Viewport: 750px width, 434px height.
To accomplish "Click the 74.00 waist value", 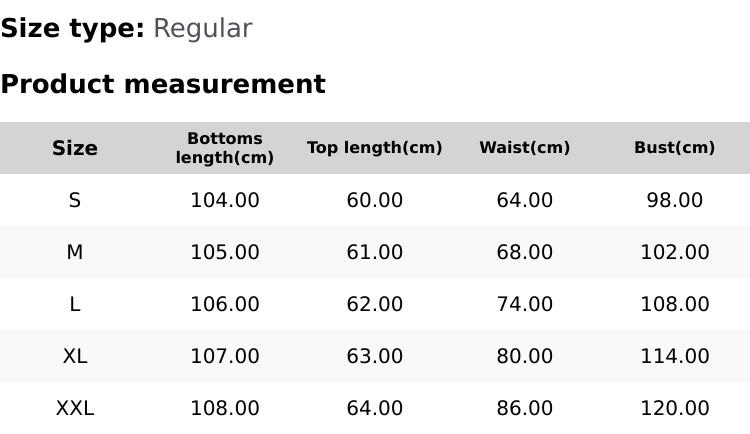I will pos(525,304).
